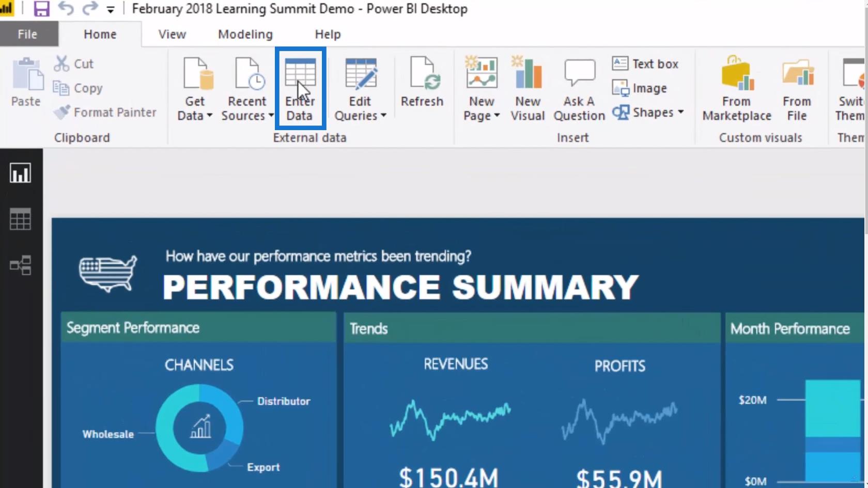Switch to the Modeling tab
The height and width of the screenshot is (488, 868).
[245, 34]
